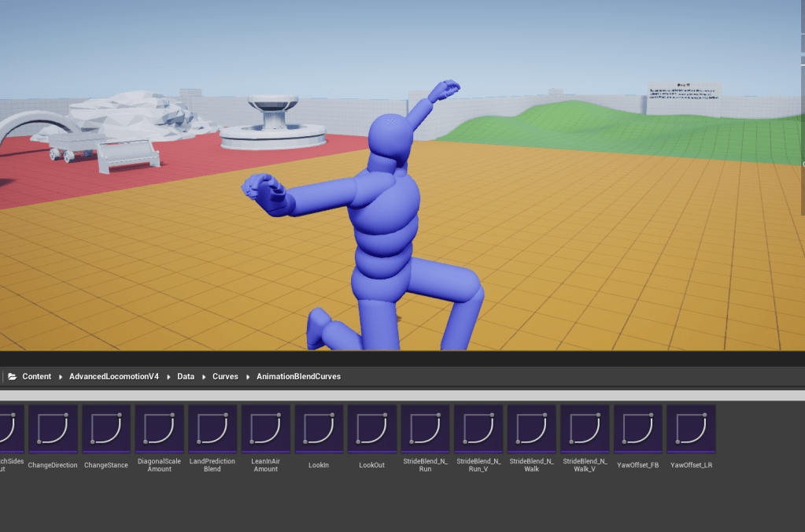This screenshot has height=532, width=805.
Task: Select the LookOut curve asset
Action: tap(371, 430)
